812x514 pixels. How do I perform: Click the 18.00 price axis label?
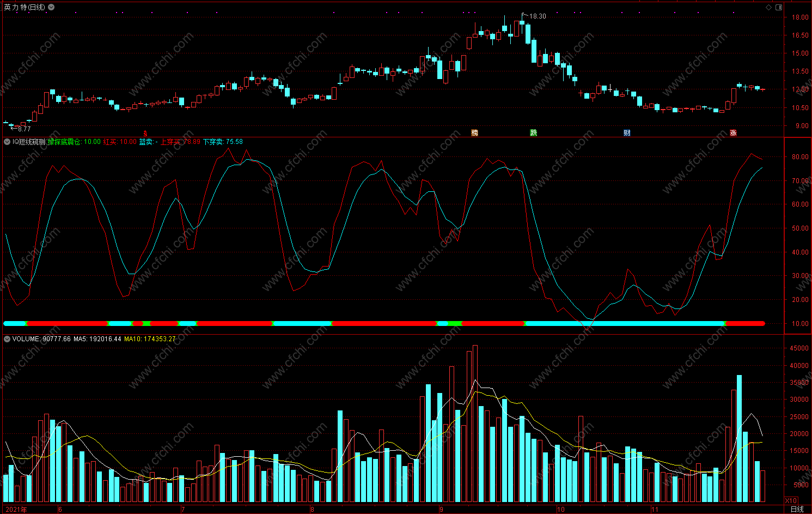[800, 17]
